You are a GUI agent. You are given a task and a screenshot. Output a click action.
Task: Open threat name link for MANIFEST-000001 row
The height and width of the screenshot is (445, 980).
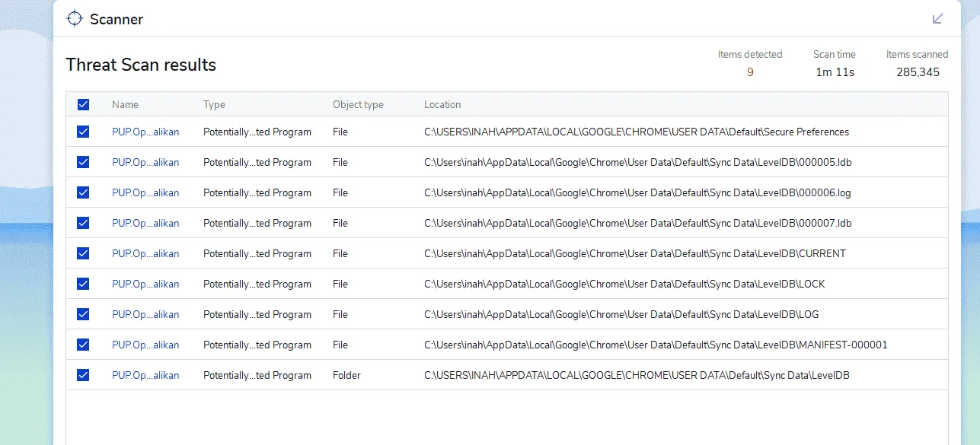(x=145, y=345)
